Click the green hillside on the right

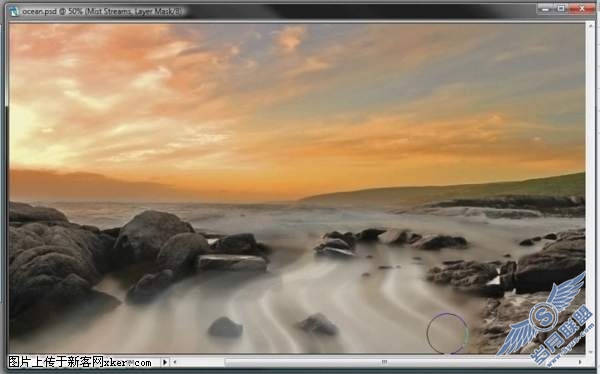tap(478, 189)
